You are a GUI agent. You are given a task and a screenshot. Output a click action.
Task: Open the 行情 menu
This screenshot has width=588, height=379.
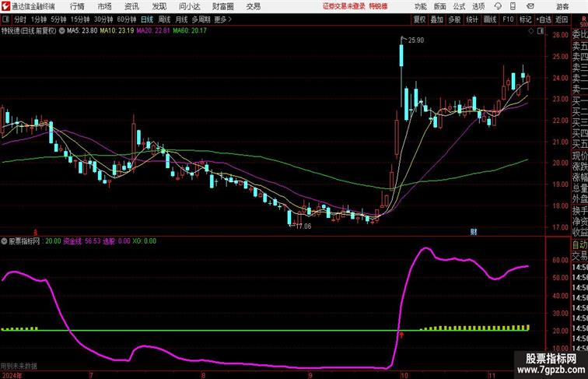click(x=77, y=6)
